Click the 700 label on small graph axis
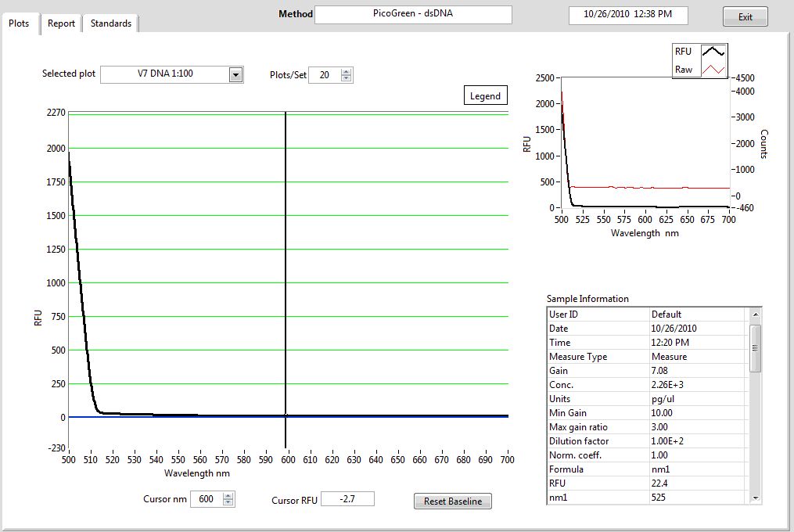 pyautogui.click(x=728, y=219)
